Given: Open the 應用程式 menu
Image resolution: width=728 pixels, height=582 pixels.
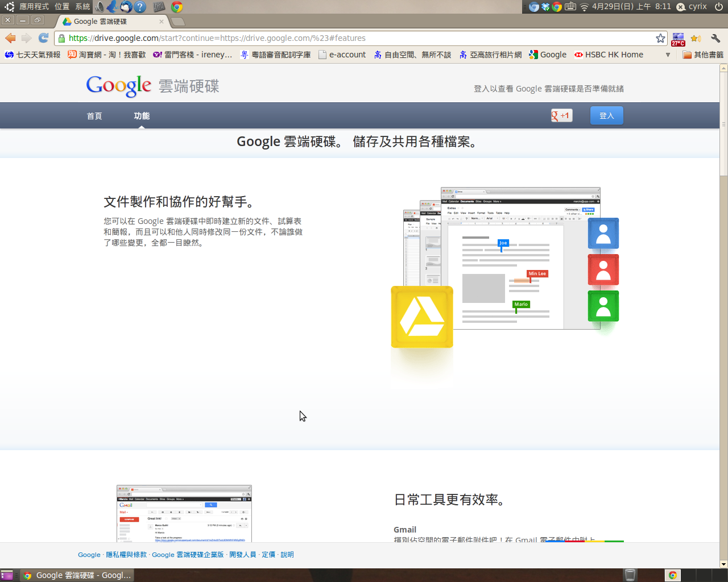Looking at the screenshot, I should (34, 7).
